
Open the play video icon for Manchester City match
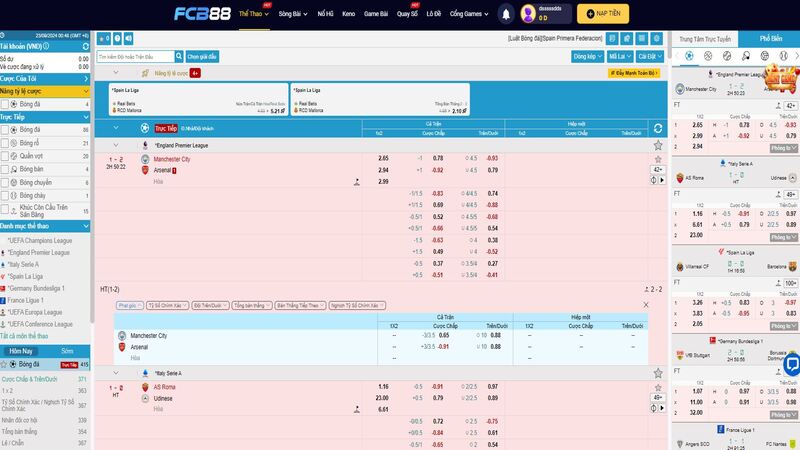click(x=662, y=180)
